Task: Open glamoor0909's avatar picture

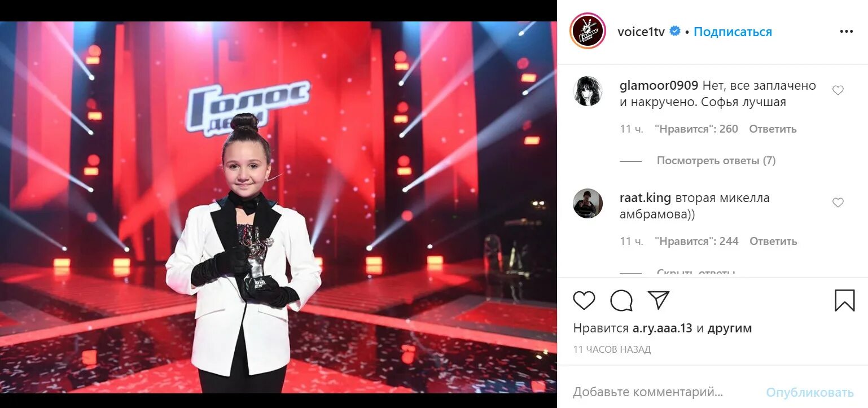Action: (588, 91)
